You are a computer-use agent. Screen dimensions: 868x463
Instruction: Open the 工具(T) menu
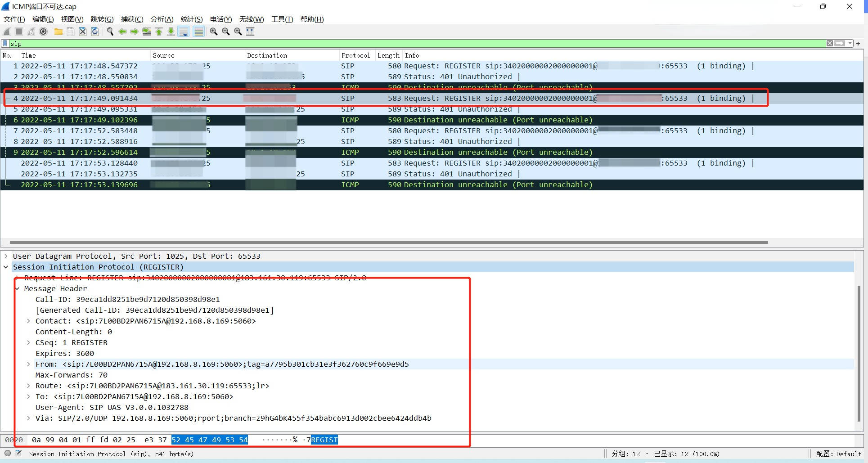[282, 19]
